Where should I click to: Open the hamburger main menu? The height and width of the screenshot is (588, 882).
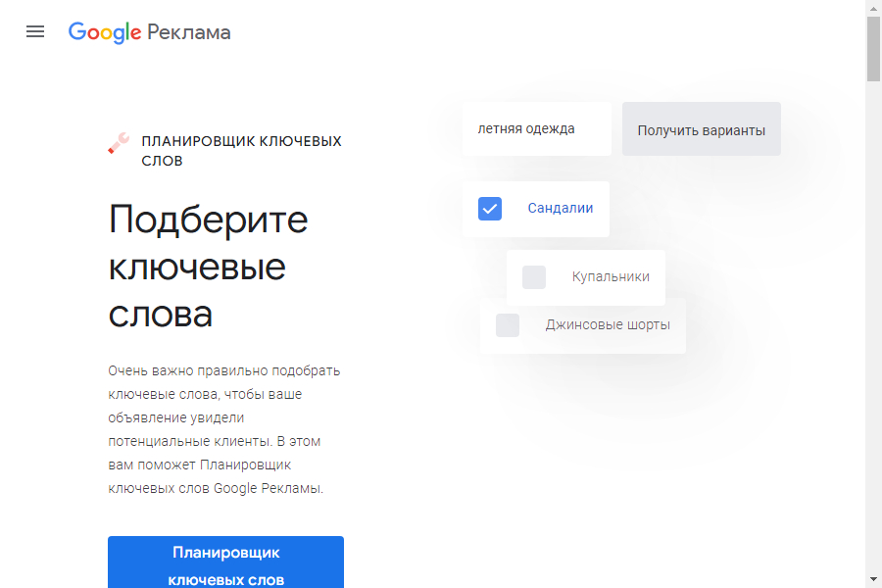(35, 31)
